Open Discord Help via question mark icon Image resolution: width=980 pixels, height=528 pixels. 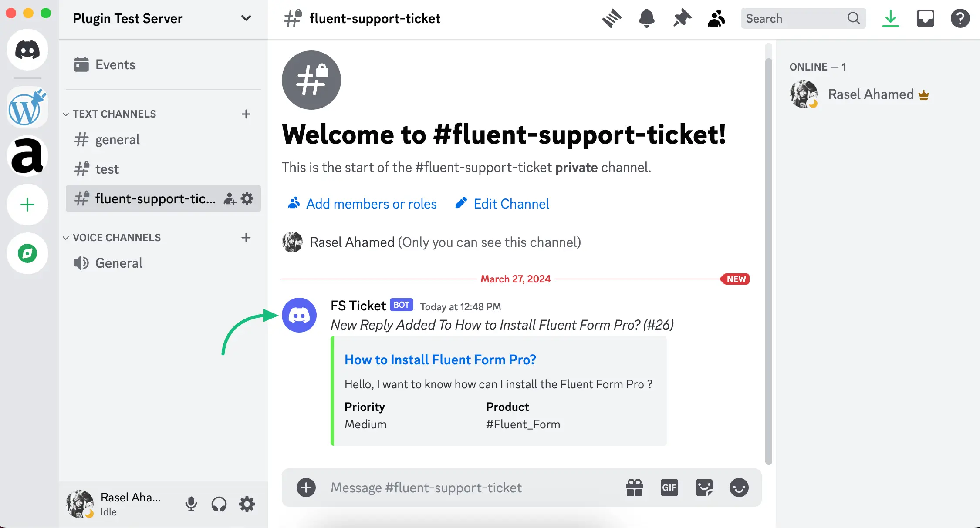(x=960, y=18)
